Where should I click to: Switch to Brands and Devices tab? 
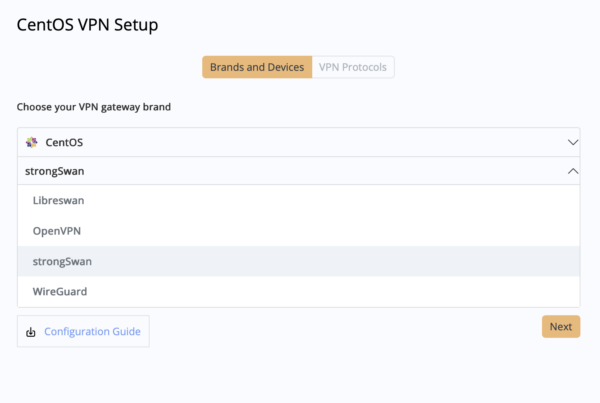257,67
